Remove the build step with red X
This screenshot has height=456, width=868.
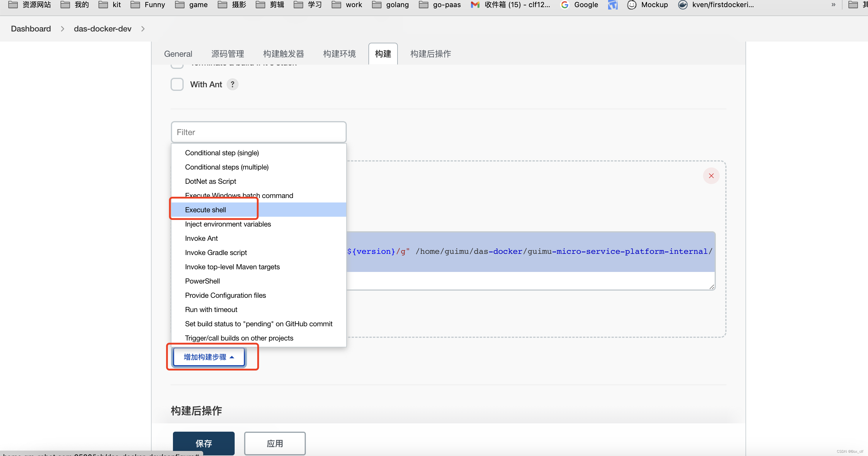click(711, 176)
